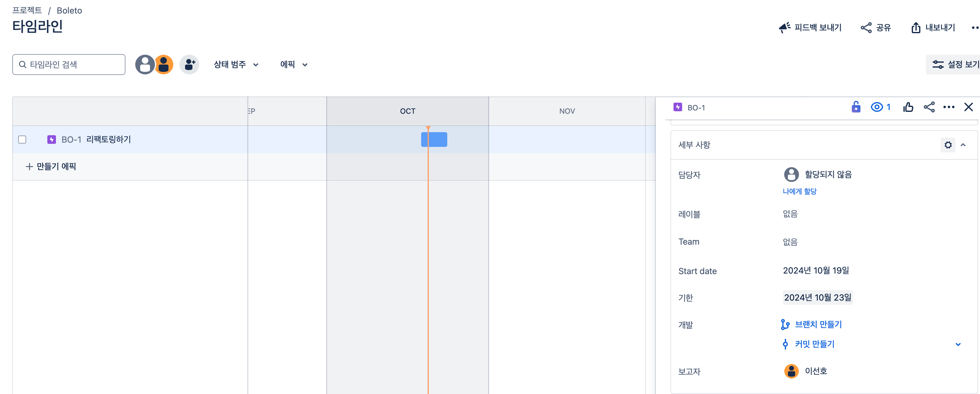Click the orange user avatar filter
This screenshot has height=394, width=980.
point(164,65)
